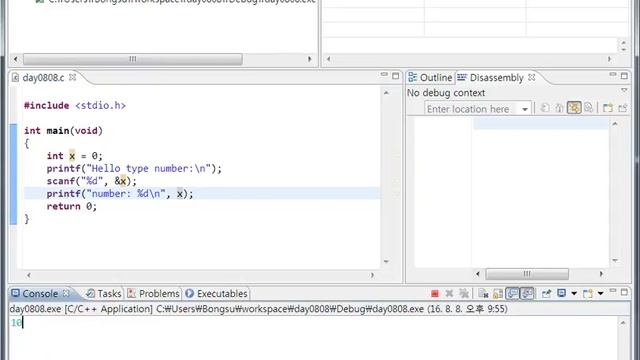Open the Open Console dropdown arrow
This screenshot has width=640, height=360.
click(x=600, y=293)
